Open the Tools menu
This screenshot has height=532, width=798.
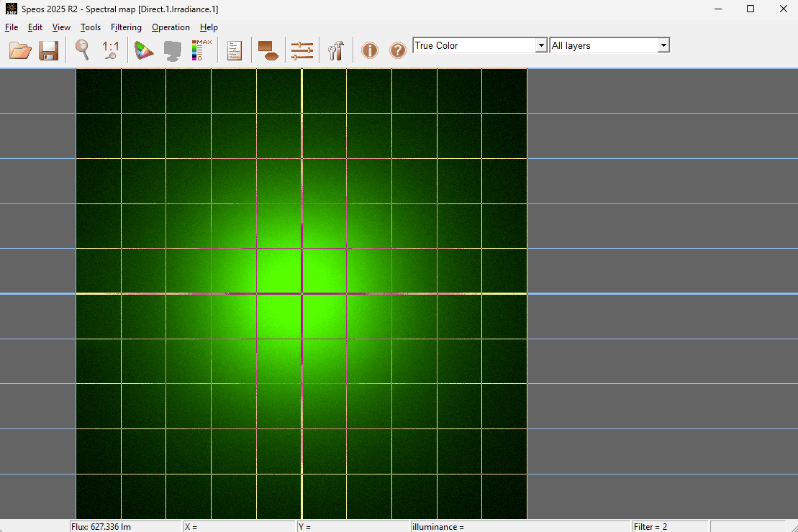click(x=91, y=27)
